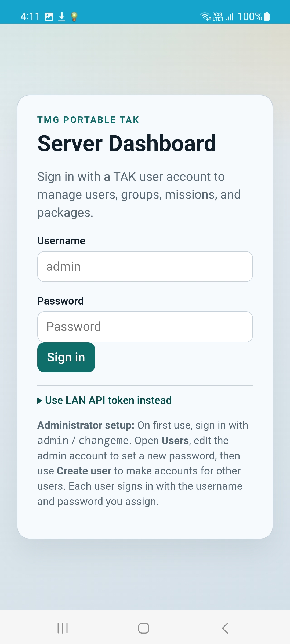This screenshot has width=290, height=644.
Task: Tap the signal strength icon
Action: coord(230,17)
